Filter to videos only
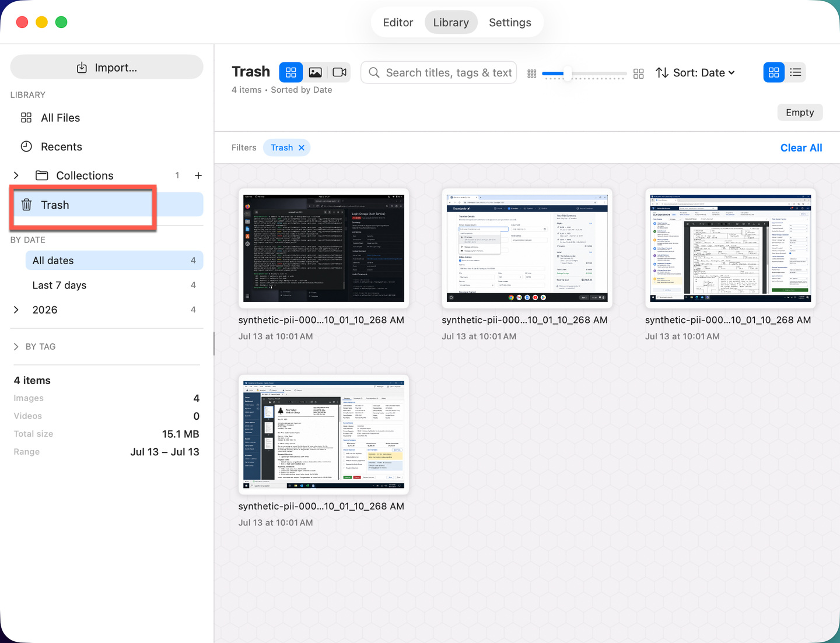 click(x=339, y=72)
